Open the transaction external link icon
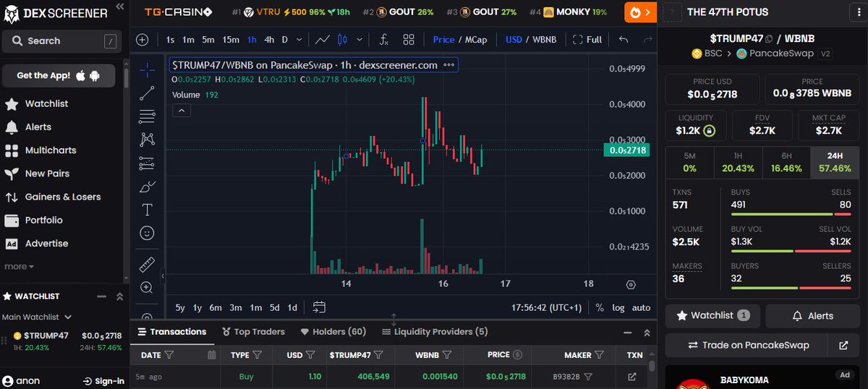 (x=631, y=377)
